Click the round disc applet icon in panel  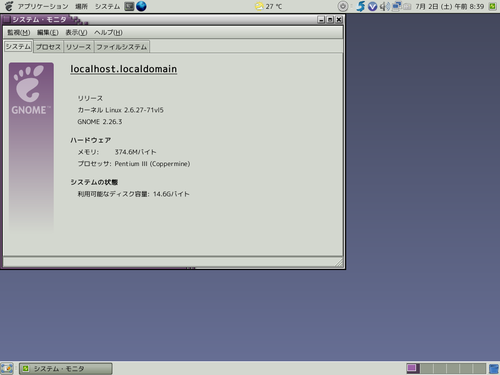(343, 6)
